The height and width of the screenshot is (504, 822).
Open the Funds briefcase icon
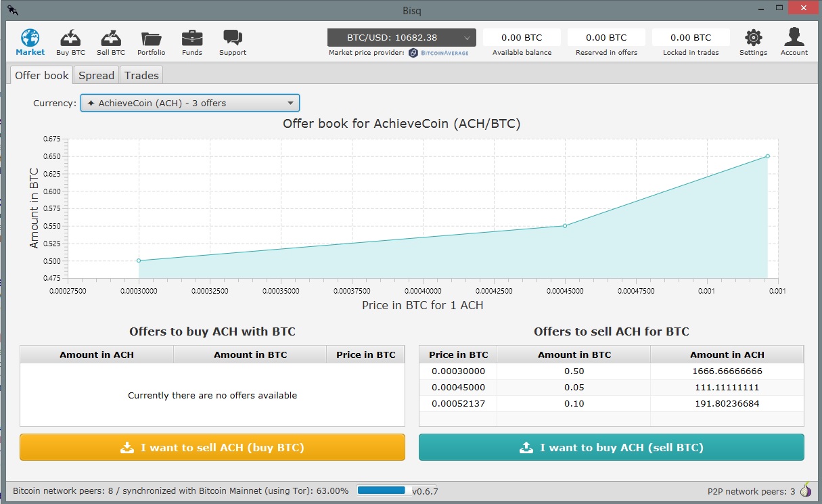[192, 42]
